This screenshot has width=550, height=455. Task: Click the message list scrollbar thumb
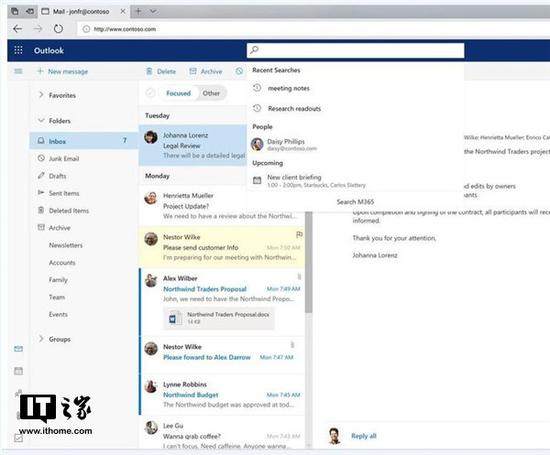tap(308, 261)
